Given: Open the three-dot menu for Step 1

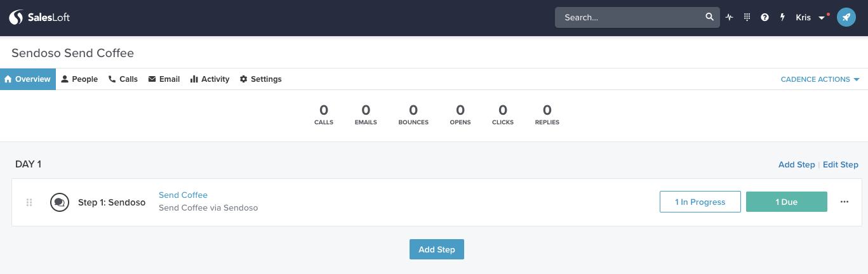Looking at the screenshot, I should click(x=845, y=202).
